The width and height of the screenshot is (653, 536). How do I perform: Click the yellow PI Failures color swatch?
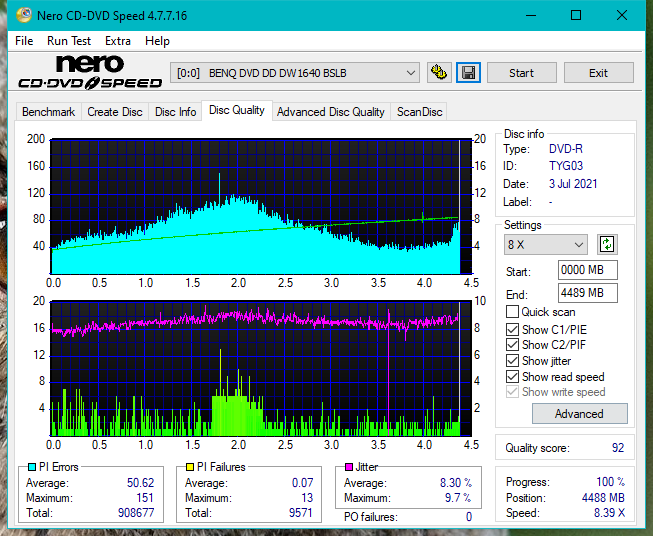coord(190,467)
